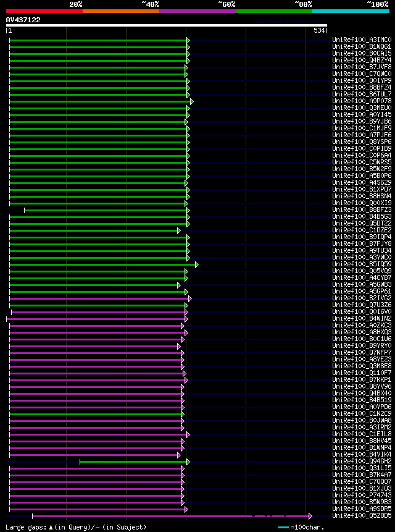Open hit UniRef100_B7JVF8
This screenshot has width=395, height=532.
(362, 67)
